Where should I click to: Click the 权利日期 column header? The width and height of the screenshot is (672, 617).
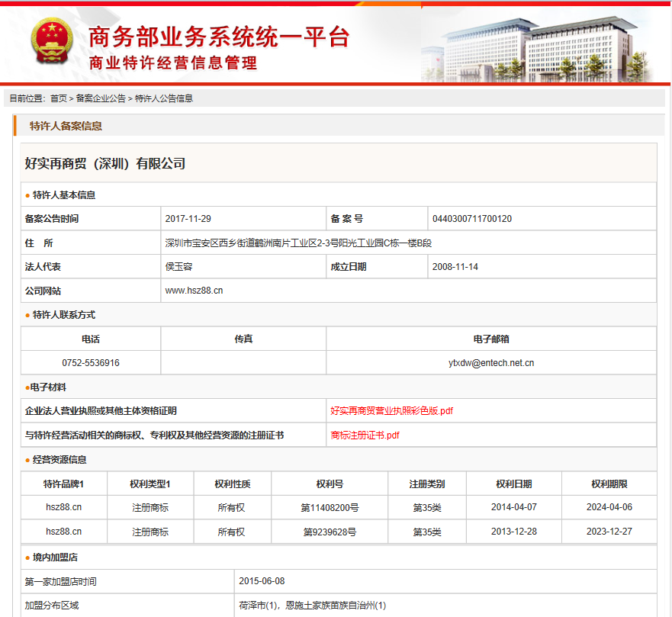coord(514,484)
